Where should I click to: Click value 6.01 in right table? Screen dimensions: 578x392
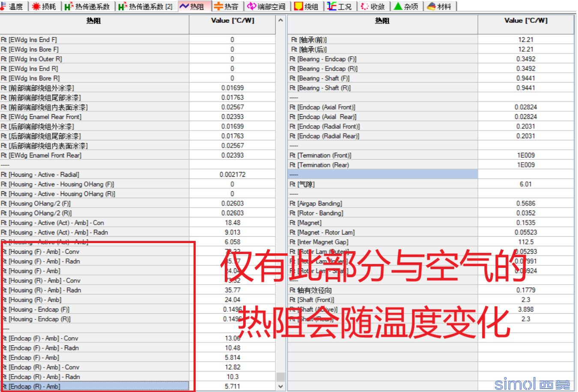pos(526,184)
